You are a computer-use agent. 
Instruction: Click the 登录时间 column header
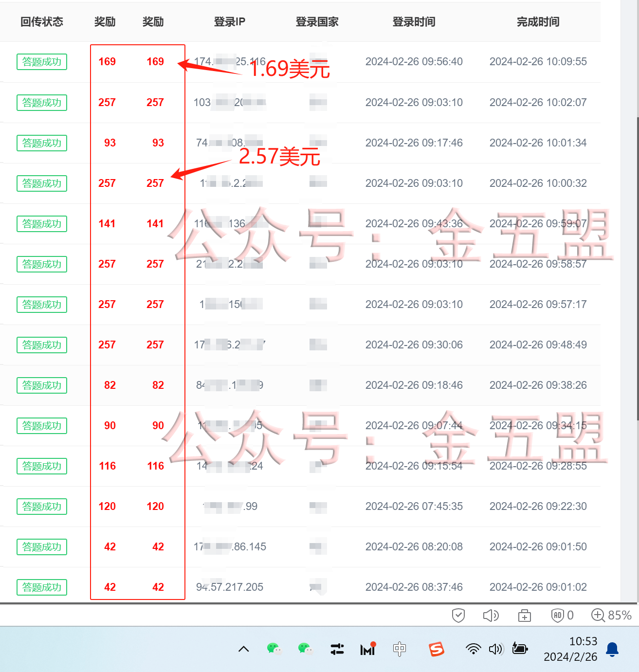414,22
